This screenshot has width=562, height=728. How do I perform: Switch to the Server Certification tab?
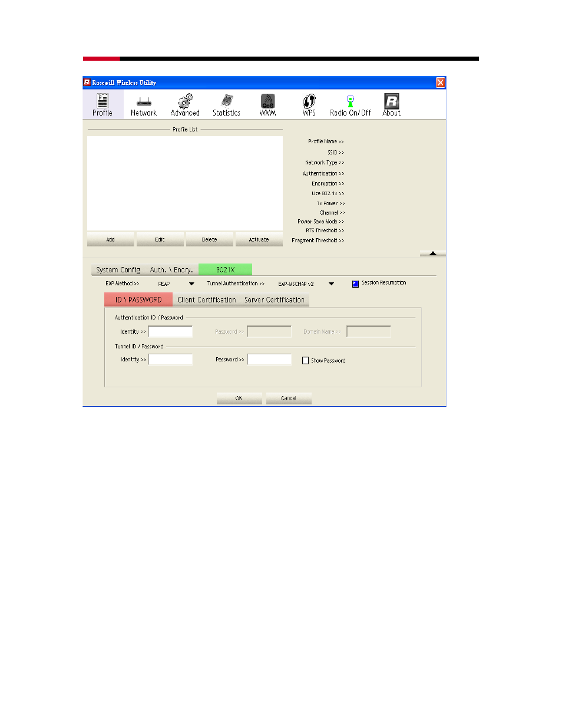click(x=275, y=300)
